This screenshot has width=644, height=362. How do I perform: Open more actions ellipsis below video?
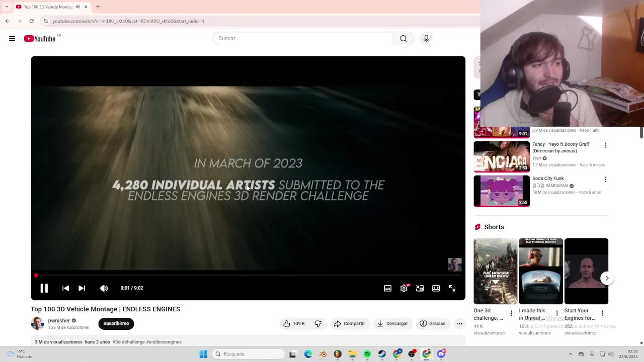(459, 324)
